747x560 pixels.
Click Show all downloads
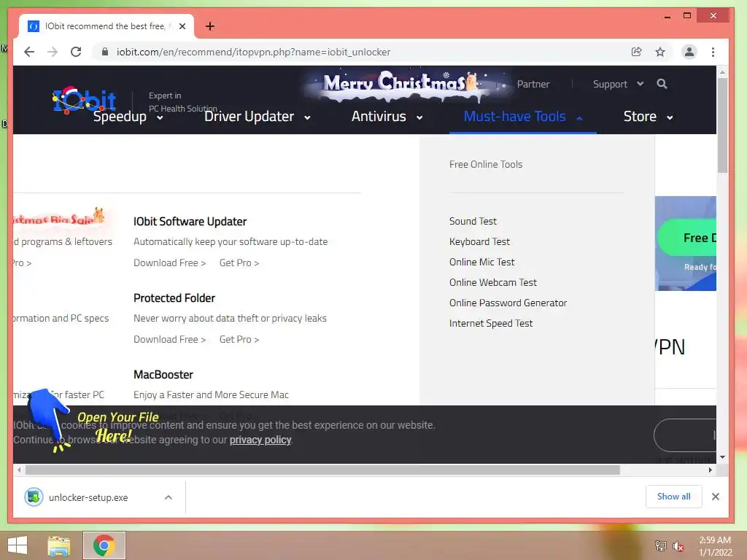tap(673, 496)
